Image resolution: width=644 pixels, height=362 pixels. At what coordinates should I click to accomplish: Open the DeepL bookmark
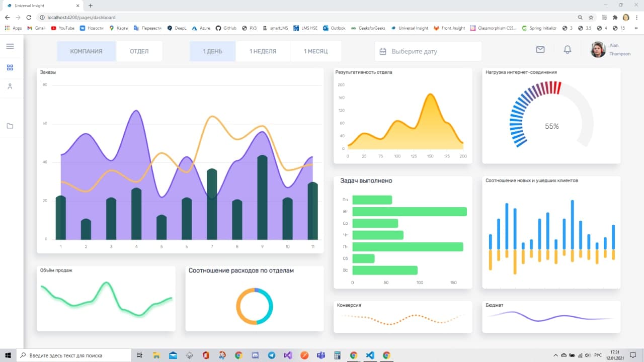[x=177, y=28]
